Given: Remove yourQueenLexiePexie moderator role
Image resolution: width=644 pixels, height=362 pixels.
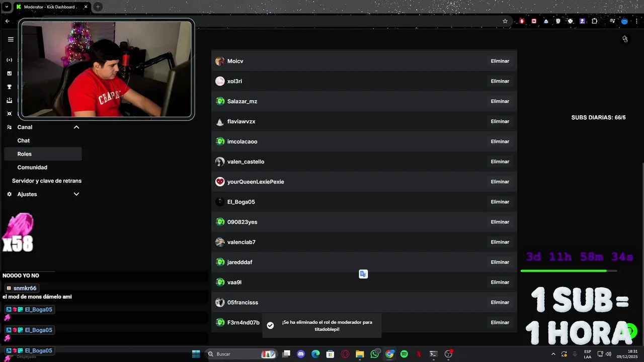Looking at the screenshot, I should (500, 182).
